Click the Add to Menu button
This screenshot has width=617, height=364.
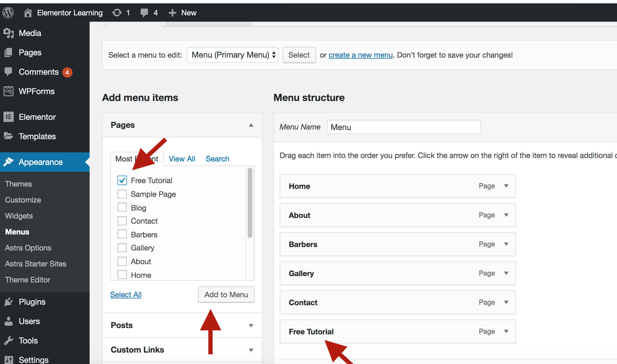(x=226, y=294)
